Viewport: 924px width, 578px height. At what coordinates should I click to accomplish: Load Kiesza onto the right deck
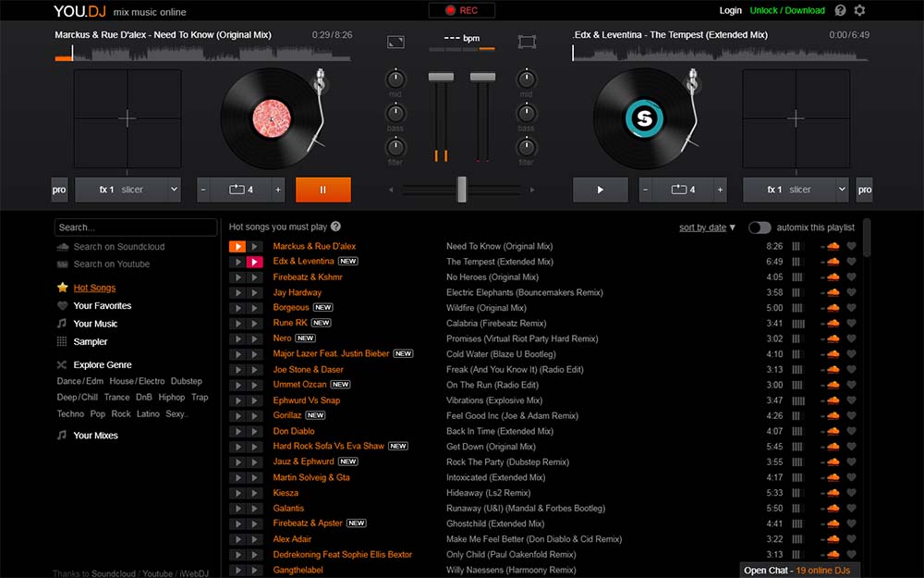(x=255, y=493)
